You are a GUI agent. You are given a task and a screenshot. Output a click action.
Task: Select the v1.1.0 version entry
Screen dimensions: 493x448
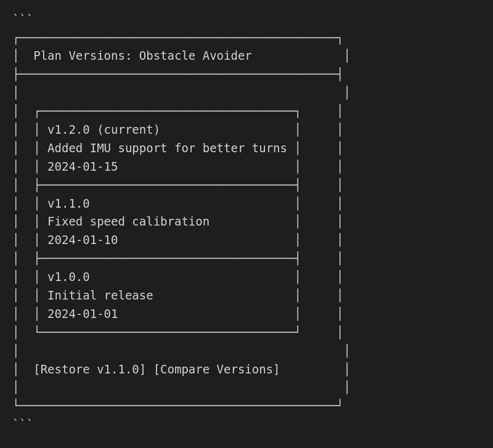[x=68, y=204]
